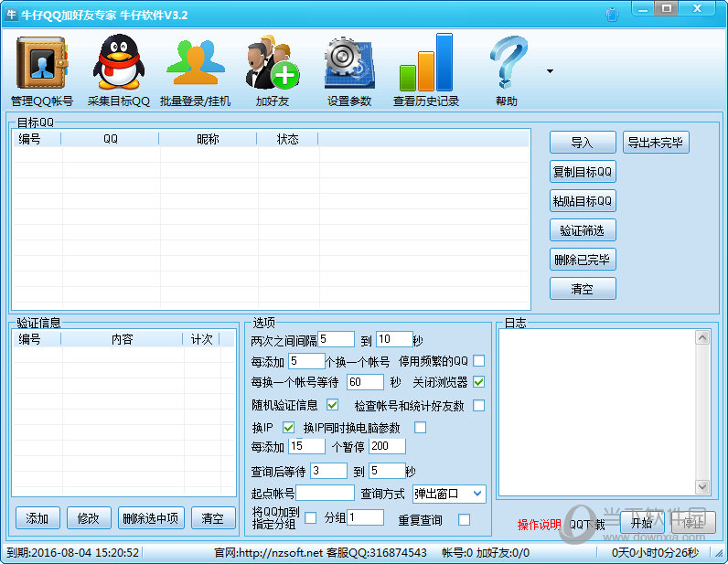728x564 pixels.
Task: Click the 停止 button
Action: point(693,523)
